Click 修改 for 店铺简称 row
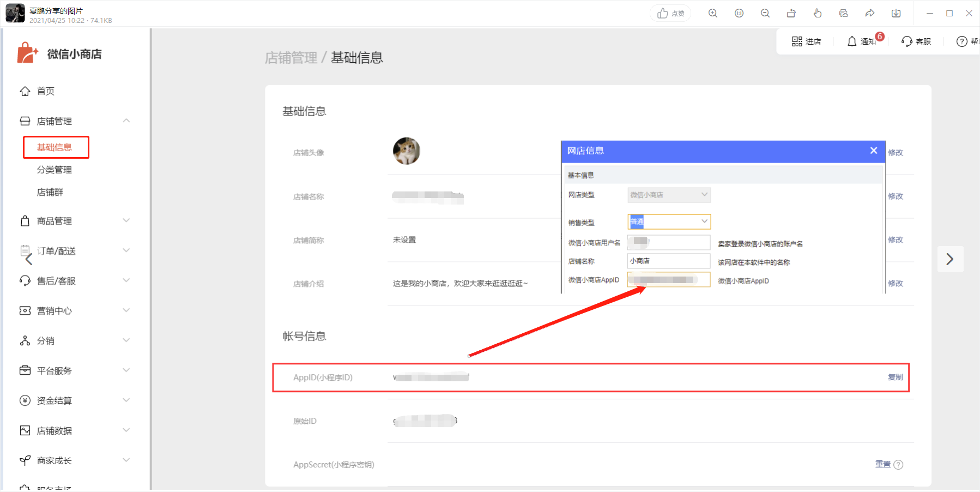980x492 pixels. tap(896, 240)
